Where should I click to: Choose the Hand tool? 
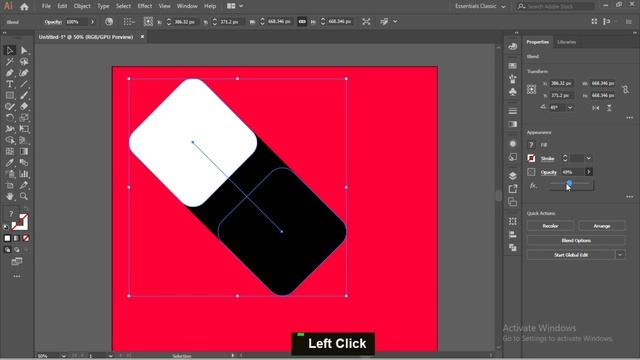pos(9,196)
